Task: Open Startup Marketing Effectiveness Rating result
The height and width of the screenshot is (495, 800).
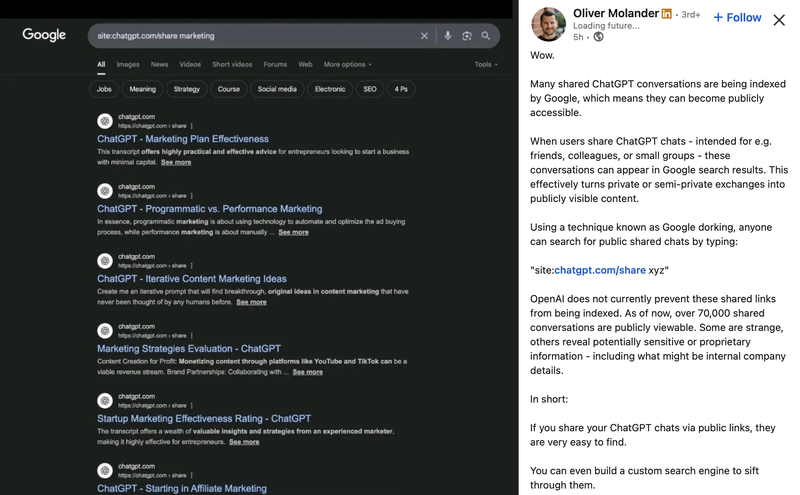Action: click(x=204, y=418)
